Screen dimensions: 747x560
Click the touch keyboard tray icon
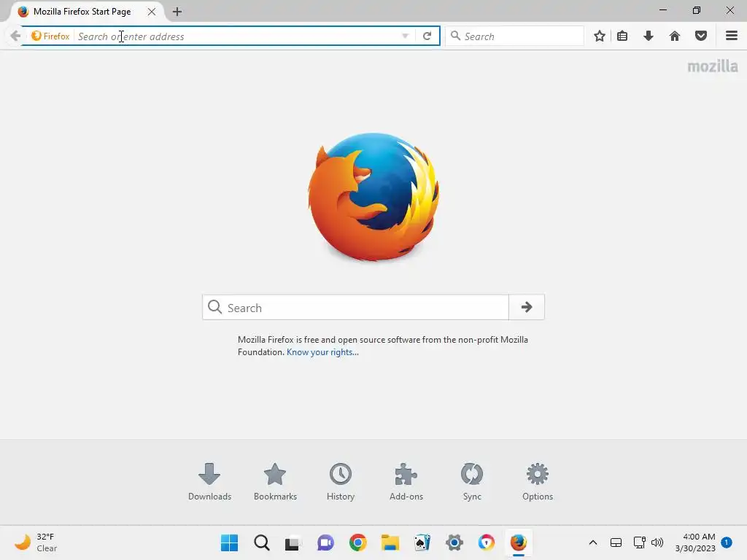click(616, 542)
